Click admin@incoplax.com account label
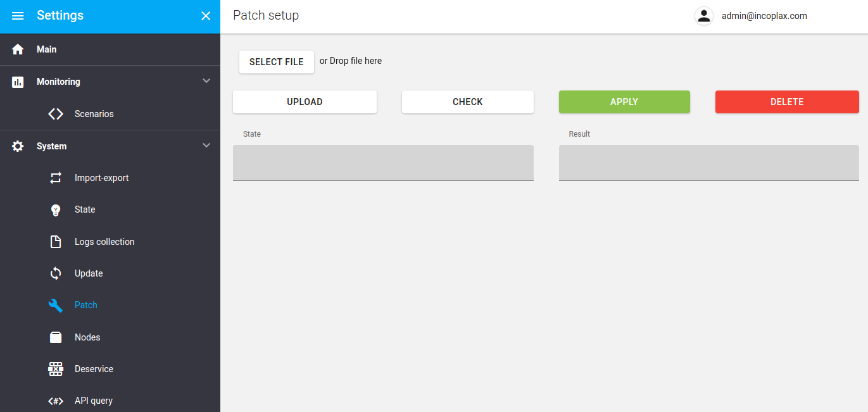This screenshot has width=868, height=412. pyautogui.click(x=764, y=16)
